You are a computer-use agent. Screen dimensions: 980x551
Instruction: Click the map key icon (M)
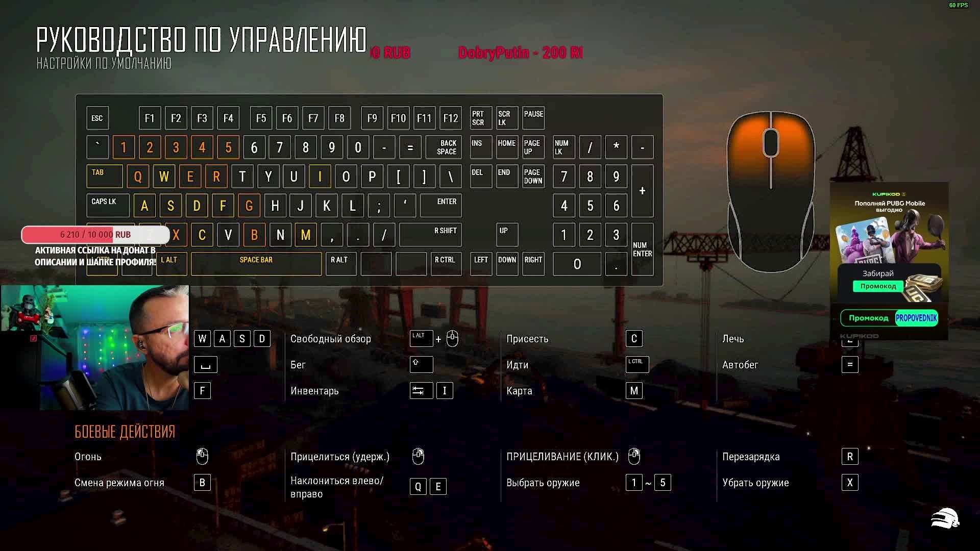pos(633,390)
